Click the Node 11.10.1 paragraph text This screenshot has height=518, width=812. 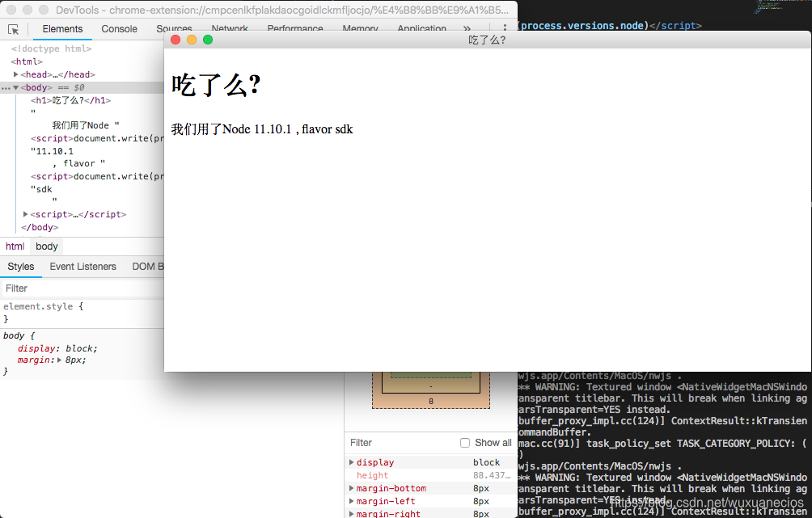pos(262,128)
